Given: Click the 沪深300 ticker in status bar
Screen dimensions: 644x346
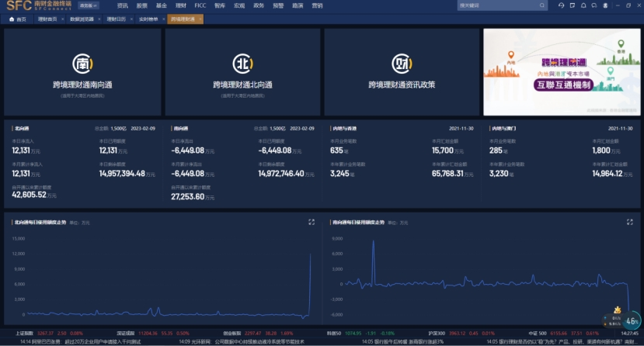Looking at the screenshot, I should 461,334.
